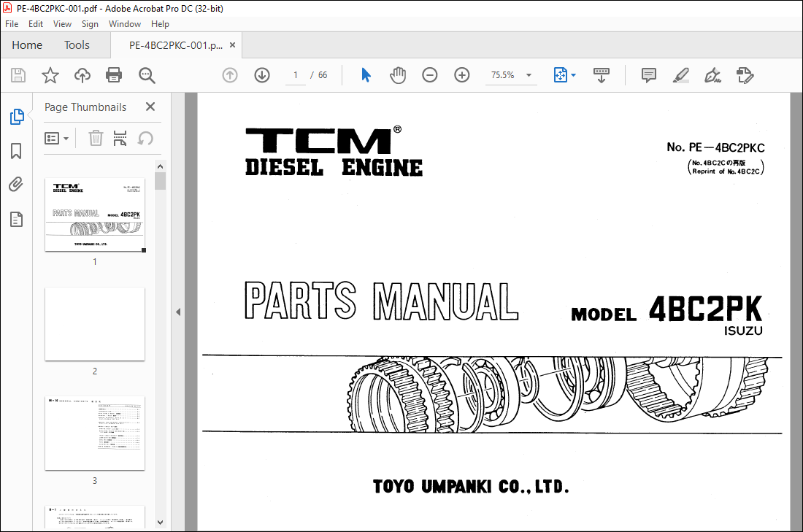The height and width of the screenshot is (532, 803).
Task: Click 'TOYO UMPANKI CO., LTD.' text
Action: [471, 487]
